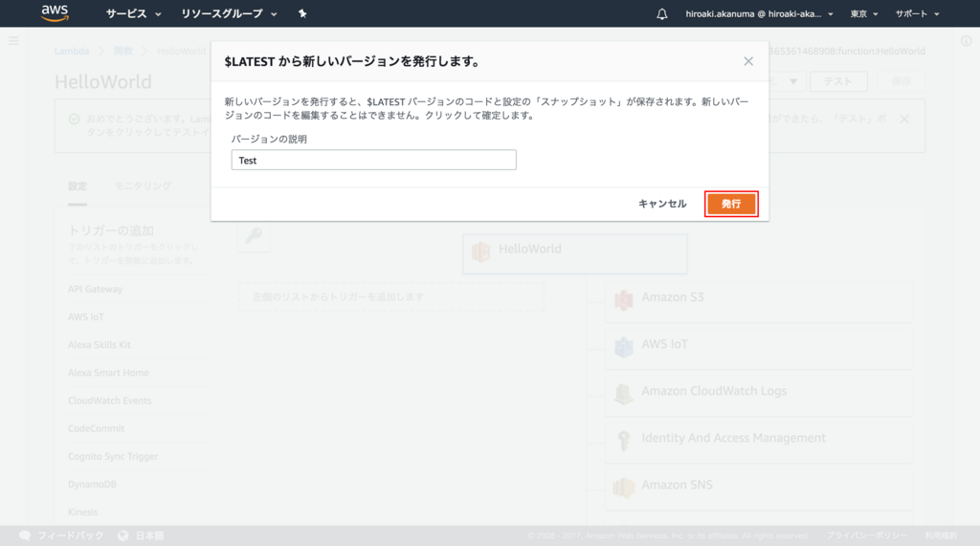Click the プライバシーポリシー footer link
980x546 pixels.
click(x=867, y=535)
